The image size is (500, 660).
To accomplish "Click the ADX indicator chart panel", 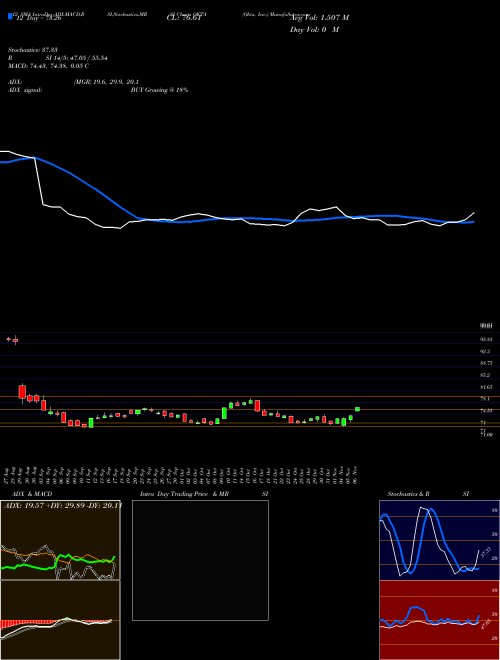I will click(60, 540).
